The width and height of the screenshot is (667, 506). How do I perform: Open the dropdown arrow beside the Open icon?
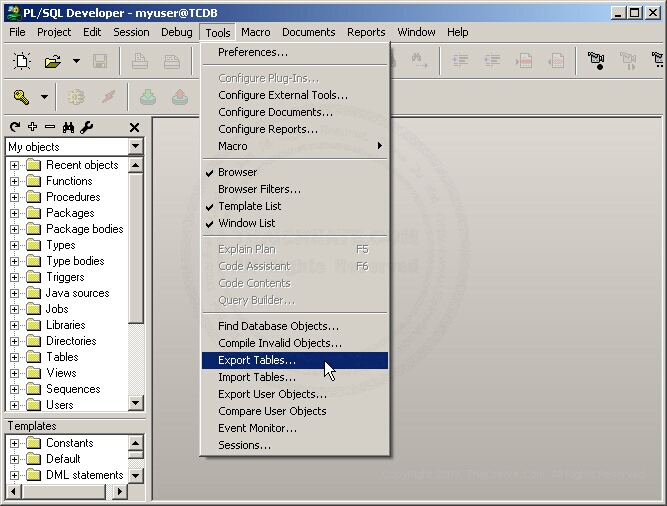[x=76, y=61]
